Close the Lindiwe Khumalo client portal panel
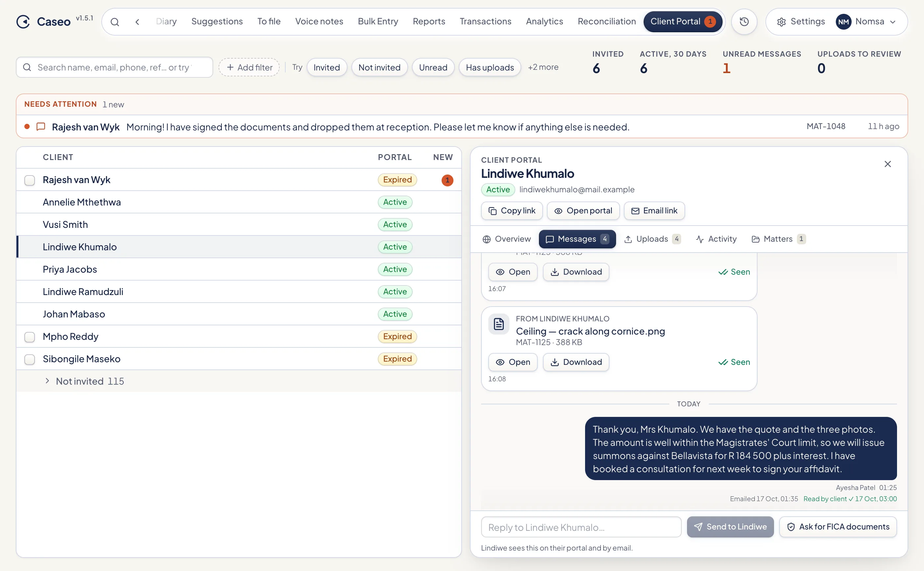This screenshot has width=924, height=571. [x=887, y=164]
